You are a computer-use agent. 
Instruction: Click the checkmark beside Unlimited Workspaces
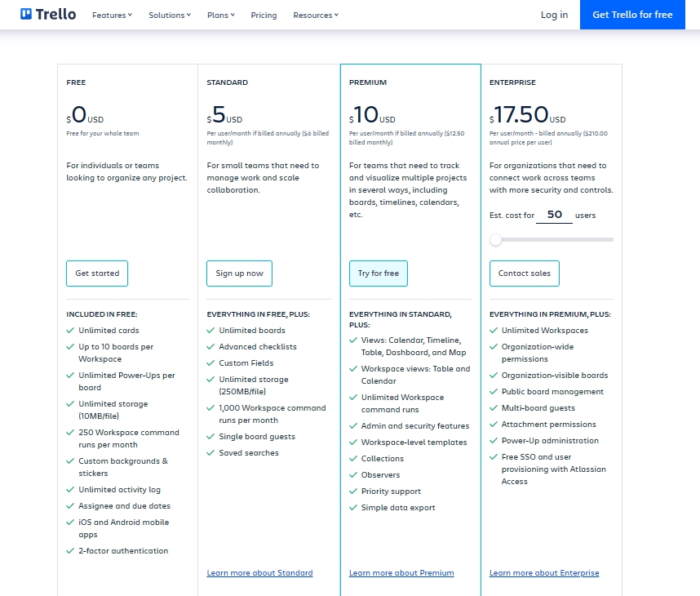click(492, 331)
